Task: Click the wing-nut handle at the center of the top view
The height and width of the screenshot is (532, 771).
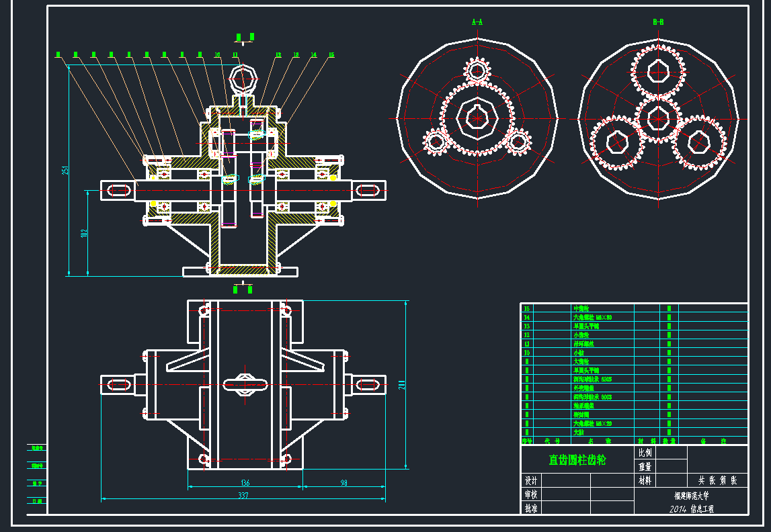Action: pyautogui.click(x=245, y=384)
